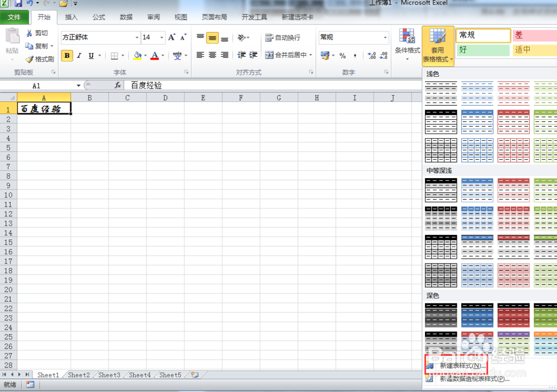The image size is (557, 392).
Task: Click the center alignment icon
Action: (212, 55)
